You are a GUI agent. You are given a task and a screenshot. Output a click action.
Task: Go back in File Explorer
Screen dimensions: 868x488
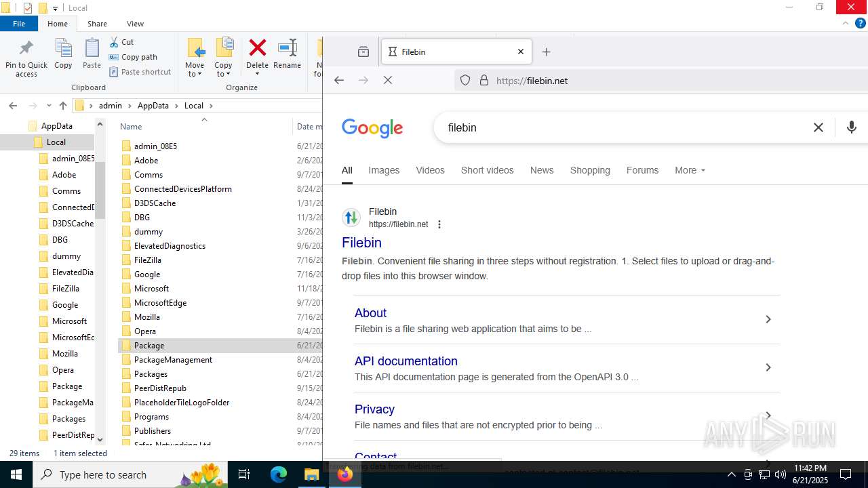click(x=13, y=106)
